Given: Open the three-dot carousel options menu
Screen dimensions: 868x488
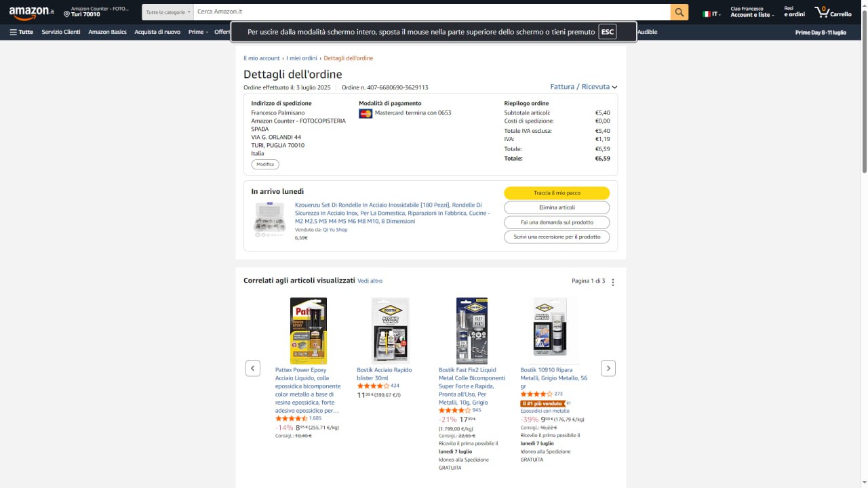Looking at the screenshot, I should [613, 282].
